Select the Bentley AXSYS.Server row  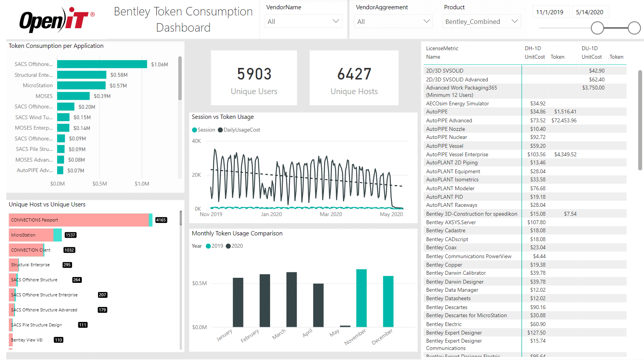click(526, 222)
